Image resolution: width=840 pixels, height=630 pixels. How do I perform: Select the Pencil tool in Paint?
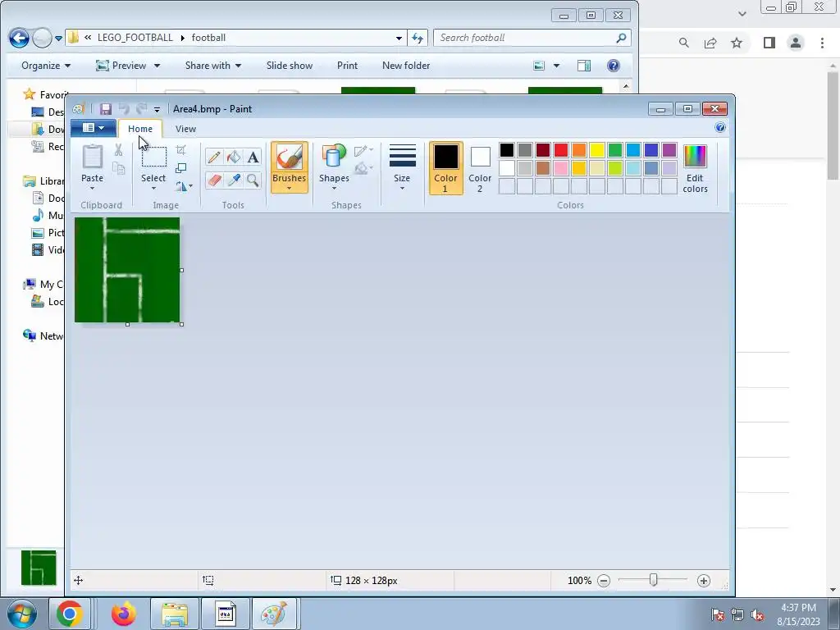tap(214, 157)
